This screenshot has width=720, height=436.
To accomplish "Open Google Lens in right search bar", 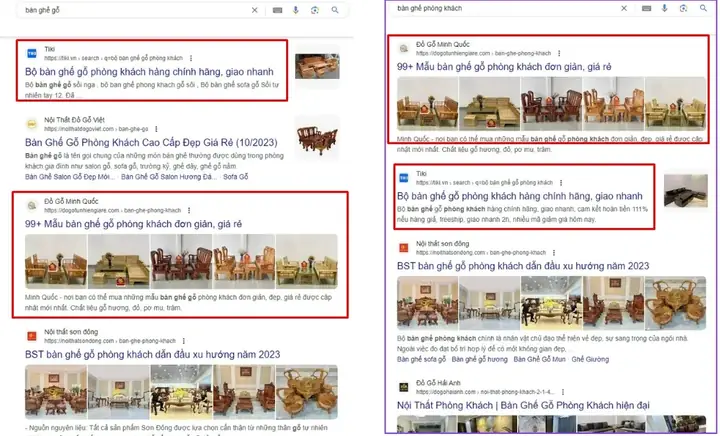I will (x=684, y=7).
